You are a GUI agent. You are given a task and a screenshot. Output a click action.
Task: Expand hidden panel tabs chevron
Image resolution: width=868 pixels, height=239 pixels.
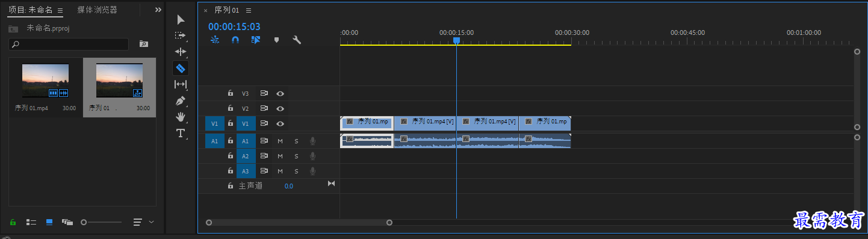pyautogui.click(x=158, y=10)
